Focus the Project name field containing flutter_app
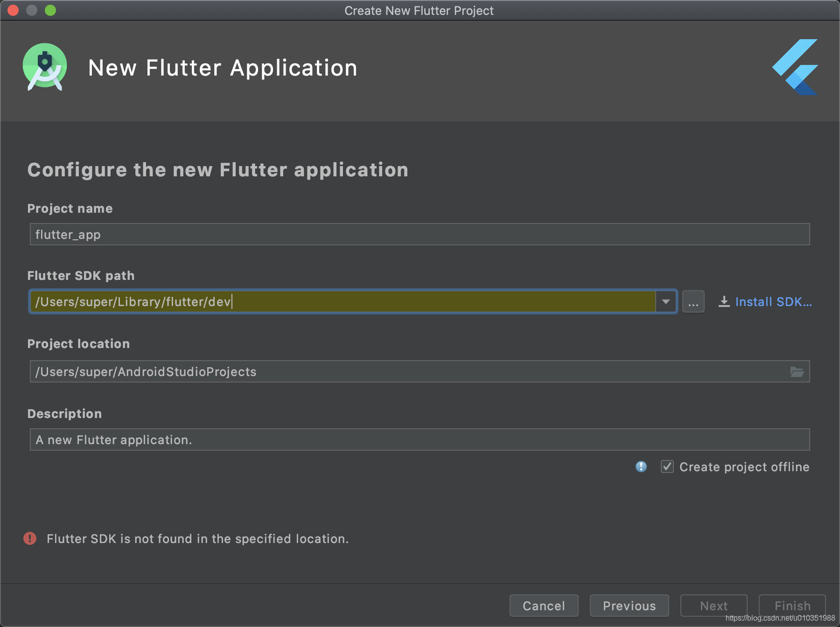This screenshot has height=627, width=840. [420, 234]
